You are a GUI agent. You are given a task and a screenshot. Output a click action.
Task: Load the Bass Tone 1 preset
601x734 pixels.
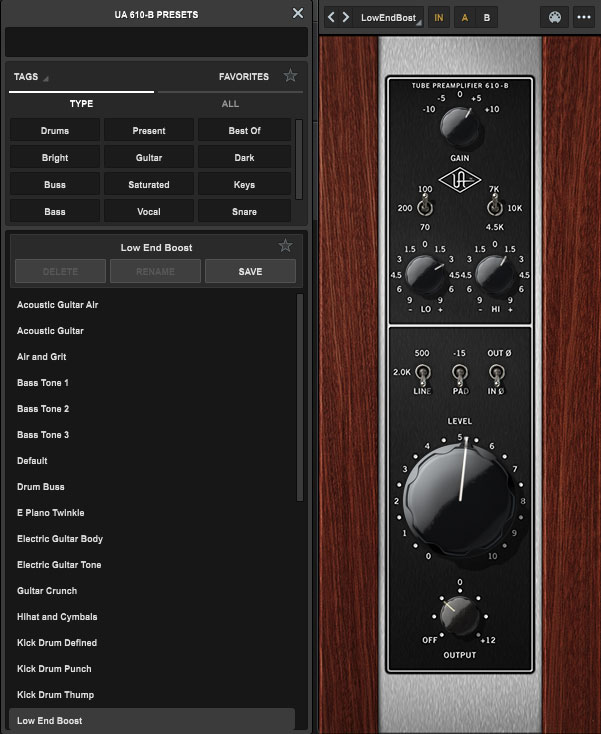(152, 383)
